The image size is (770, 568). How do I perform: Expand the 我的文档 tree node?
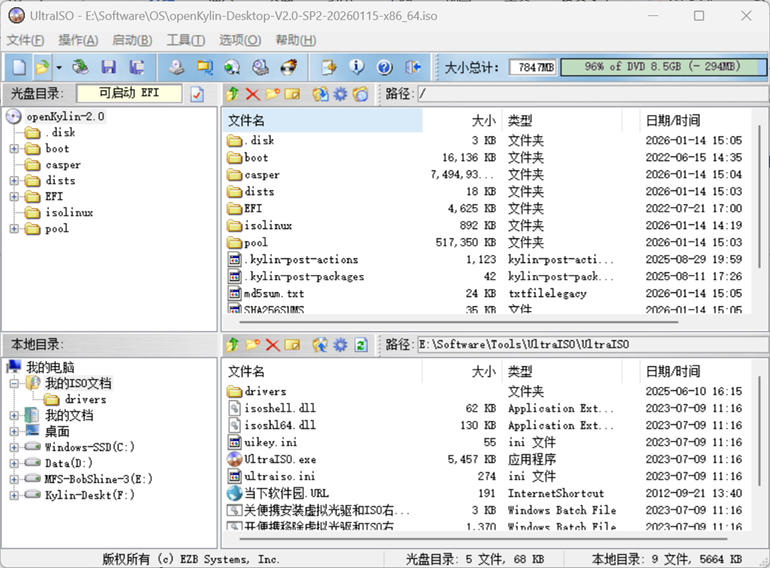click(14, 415)
